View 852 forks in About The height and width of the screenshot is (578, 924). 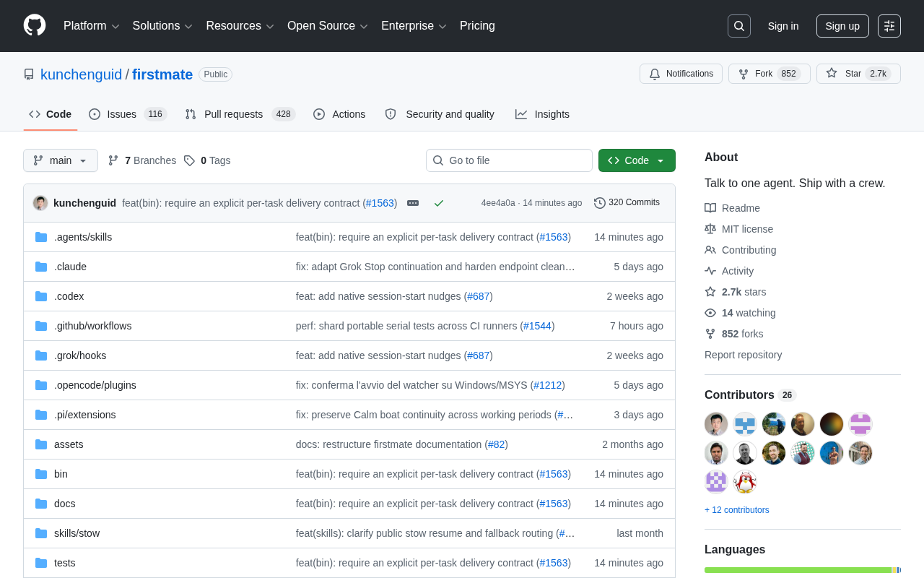click(734, 334)
